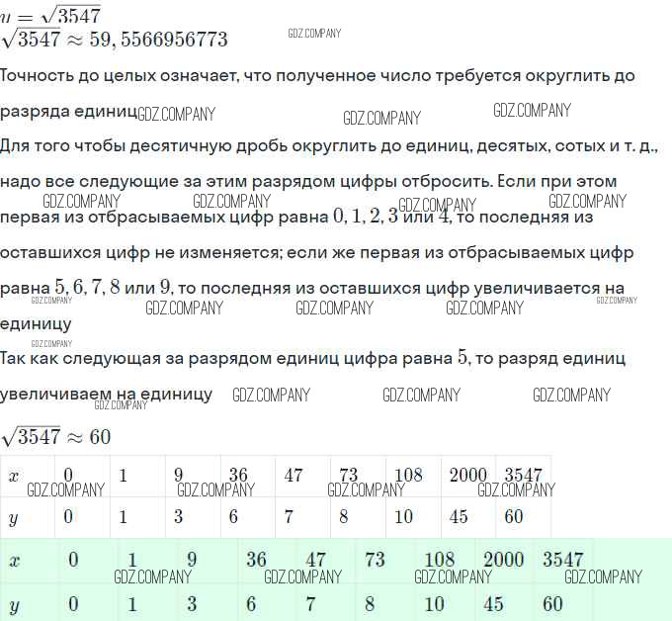Viewport: 672px width, 621px height.
Task: Click cell 2000 in the white table
Action: 467,476
